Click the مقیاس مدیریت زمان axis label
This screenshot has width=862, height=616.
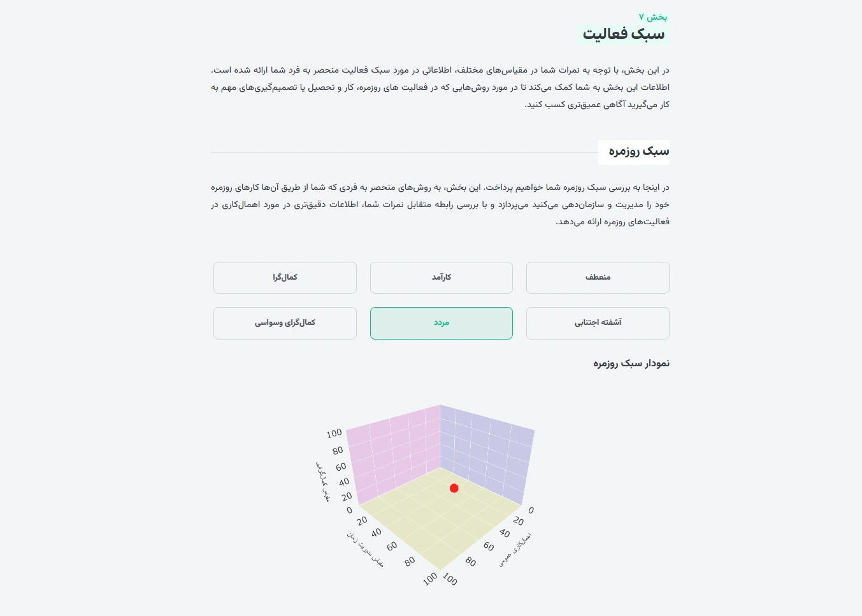tap(365, 549)
